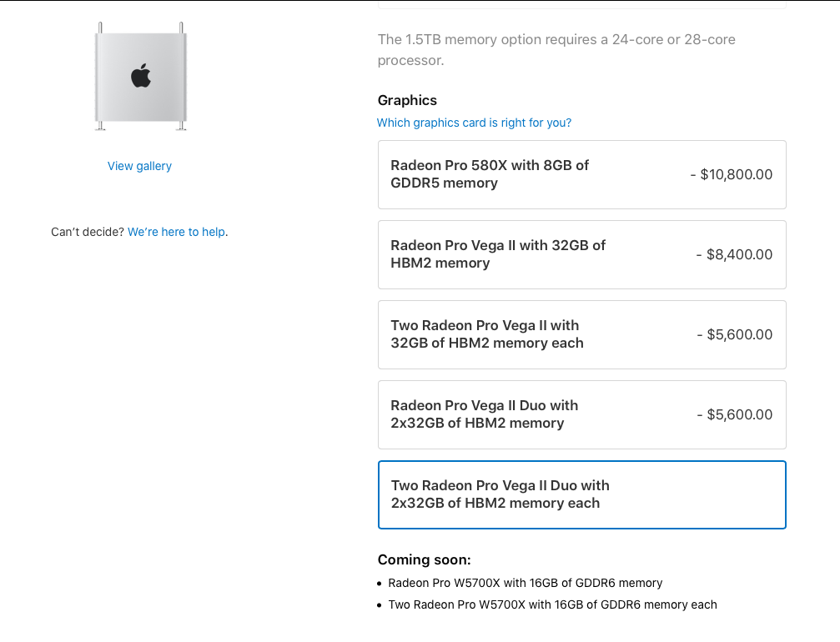
Task: Click the - $10,800.00 price label
Action: pos(732,174)
